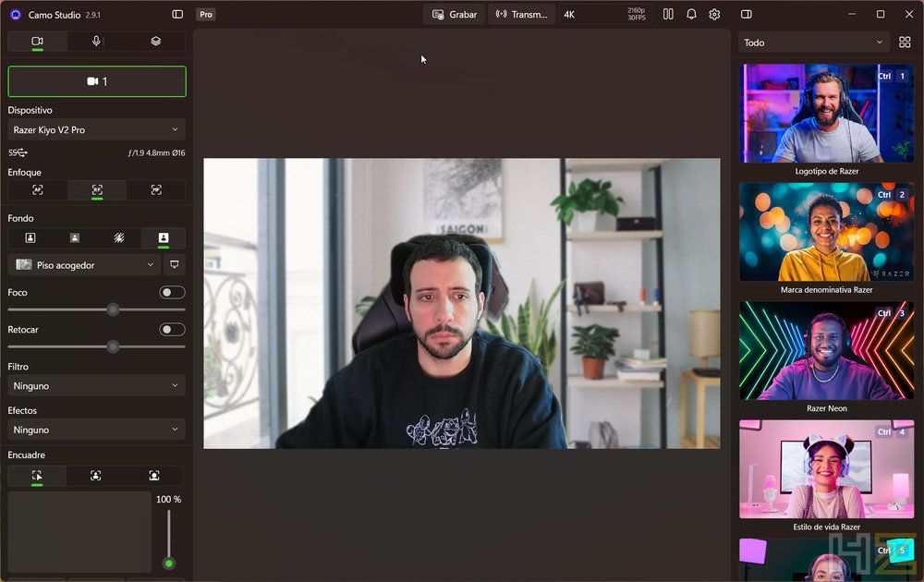Viewport: 924px width, 582px height.
Task: Click the Camo Studio app logo
Action: (16, 15)
